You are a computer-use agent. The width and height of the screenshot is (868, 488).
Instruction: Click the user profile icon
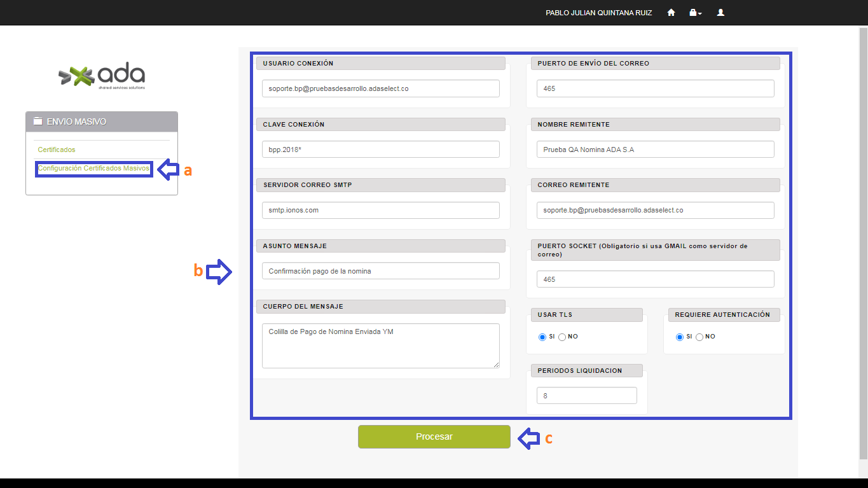point(720,13)
